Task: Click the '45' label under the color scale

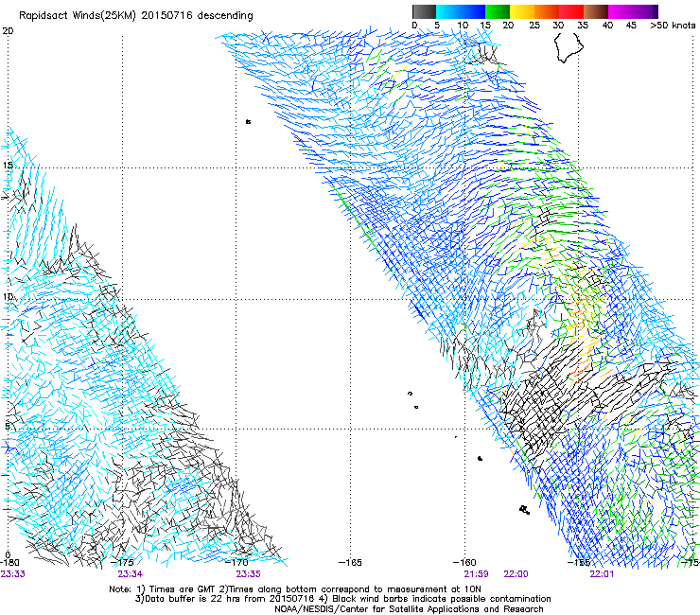Action: coord(631,26)
